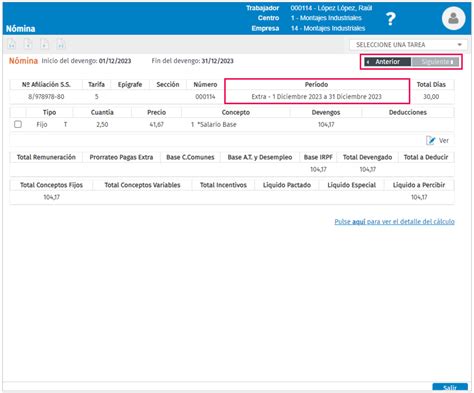Click the Inicio del devengo date 01/12/2023
The width and height of the screenshot is (474, 393).
pyautogui.click(x=115, y=61)
